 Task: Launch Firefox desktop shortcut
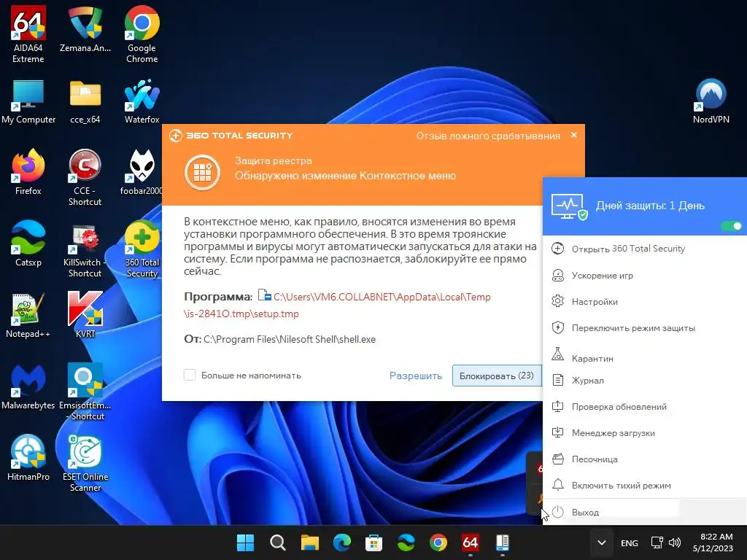28,172
